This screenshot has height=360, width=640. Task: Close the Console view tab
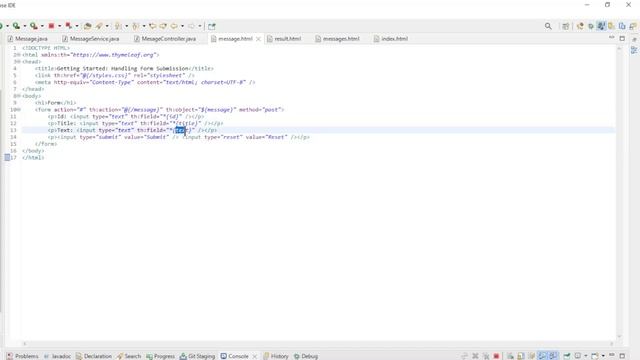click(255, 356)
